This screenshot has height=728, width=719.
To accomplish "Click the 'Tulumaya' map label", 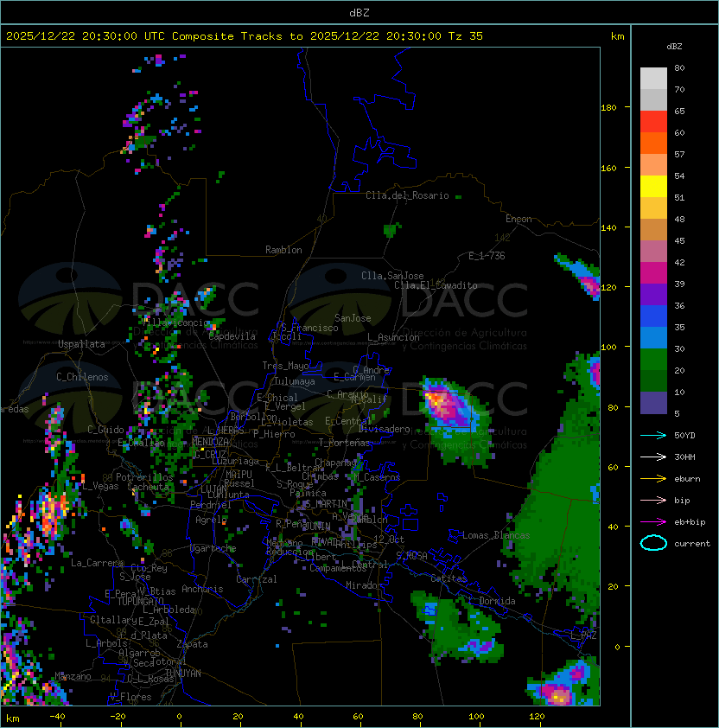I will [295, 381].
